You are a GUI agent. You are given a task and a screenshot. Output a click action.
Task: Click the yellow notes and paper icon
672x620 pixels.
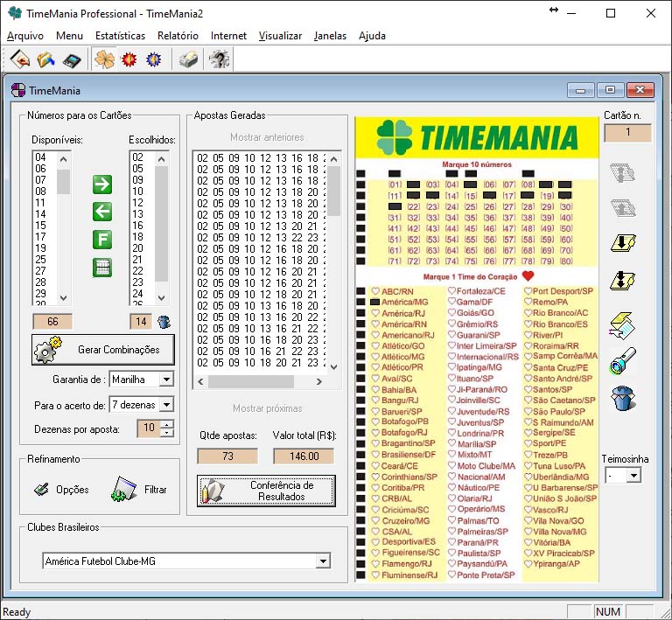pyautogui.click(x=622, y=325)
